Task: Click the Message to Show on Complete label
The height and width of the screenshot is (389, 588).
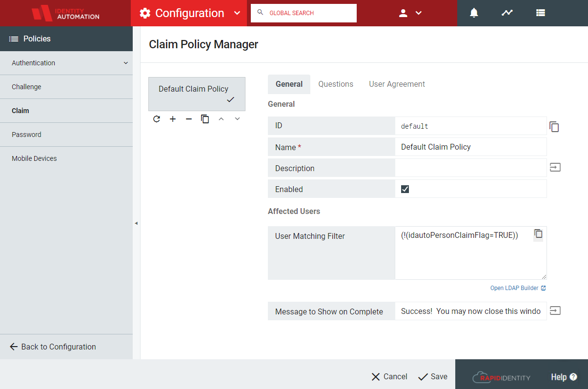Action: [x=329, y=311]
